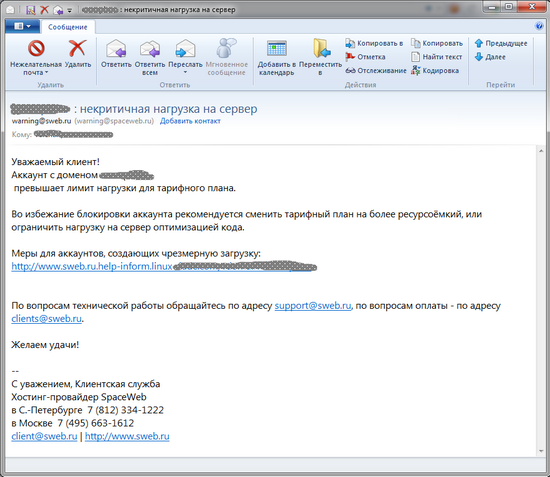Click Найти текст to search the message
This screenshot has height=477, width=550.
437,57
